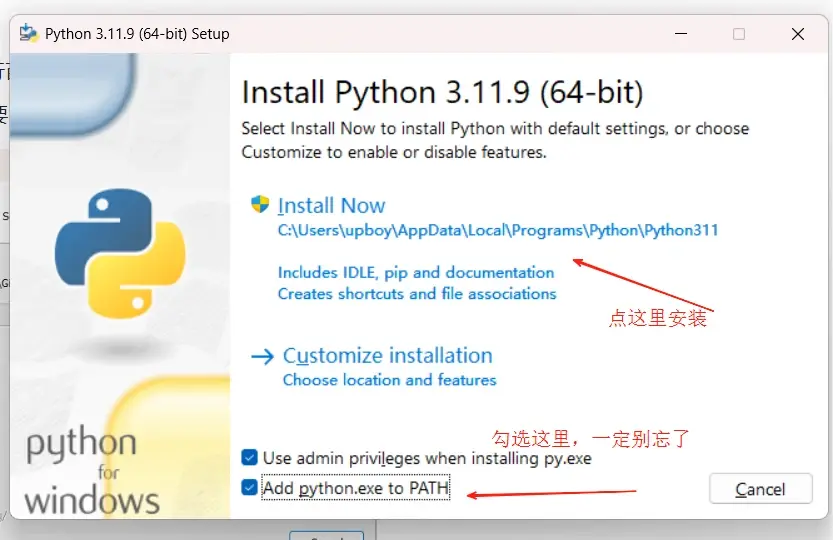Toggle Use admin privileges when installing py.exe
This screenshot has width=833, height=540.
[249, 458]
